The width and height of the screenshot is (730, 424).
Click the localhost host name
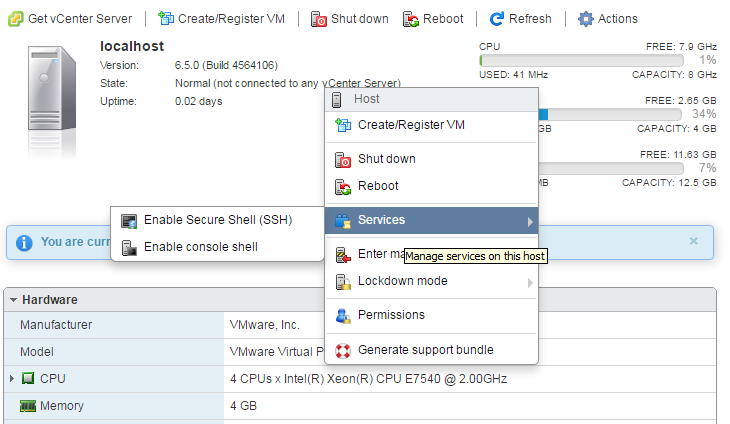pos(132,47)
